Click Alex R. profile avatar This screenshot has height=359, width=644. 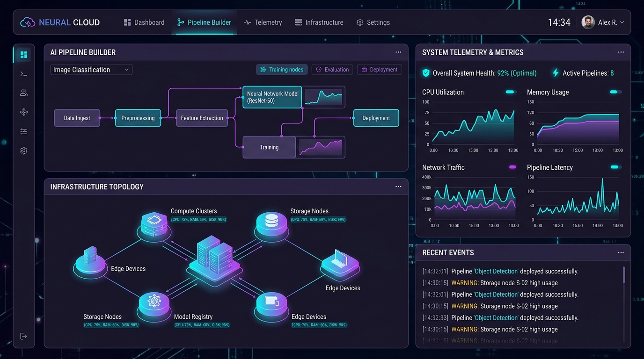click(588, 22)
